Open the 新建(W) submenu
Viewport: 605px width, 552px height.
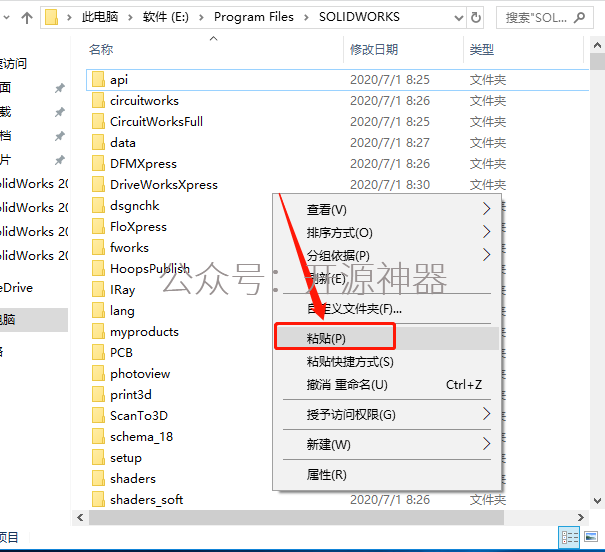point(387,444)
